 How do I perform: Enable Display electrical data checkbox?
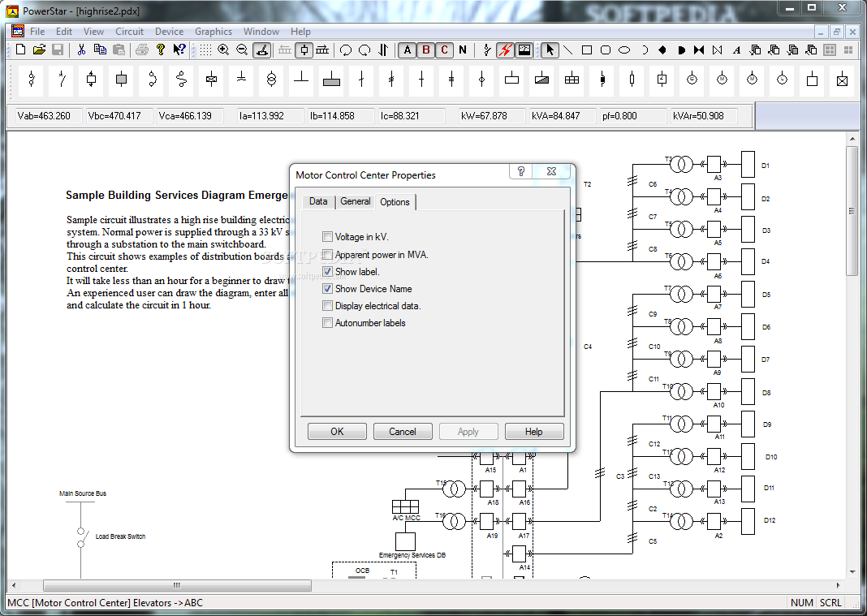coord(327,306)
